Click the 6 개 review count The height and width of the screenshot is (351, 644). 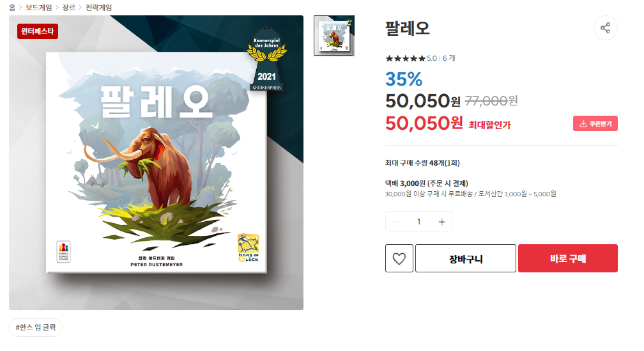[x=448, y=58]
